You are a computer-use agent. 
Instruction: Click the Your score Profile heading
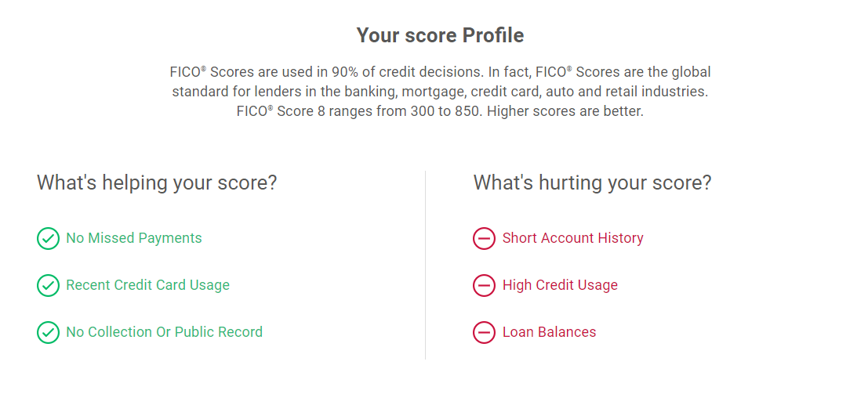(440, 35)
